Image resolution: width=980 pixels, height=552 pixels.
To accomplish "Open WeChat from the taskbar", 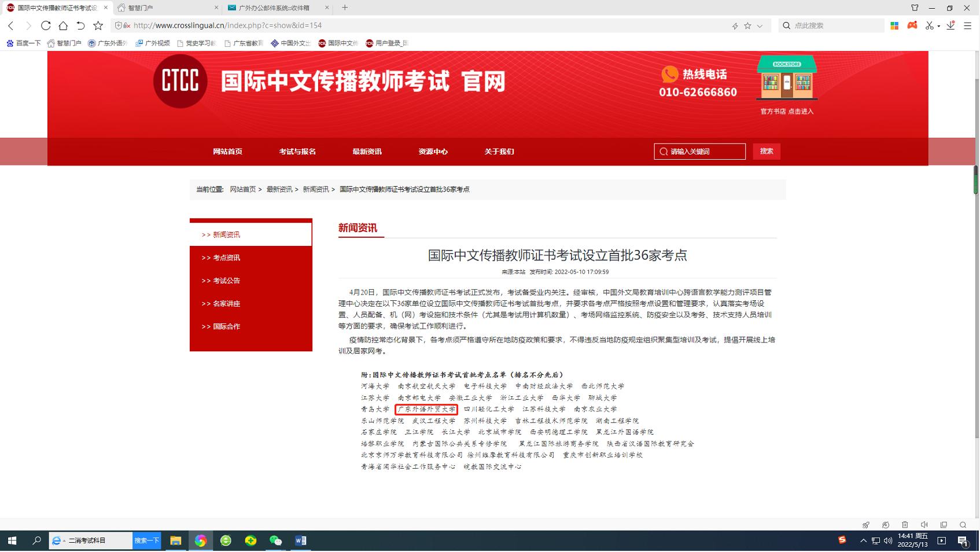I will point(275,540).
